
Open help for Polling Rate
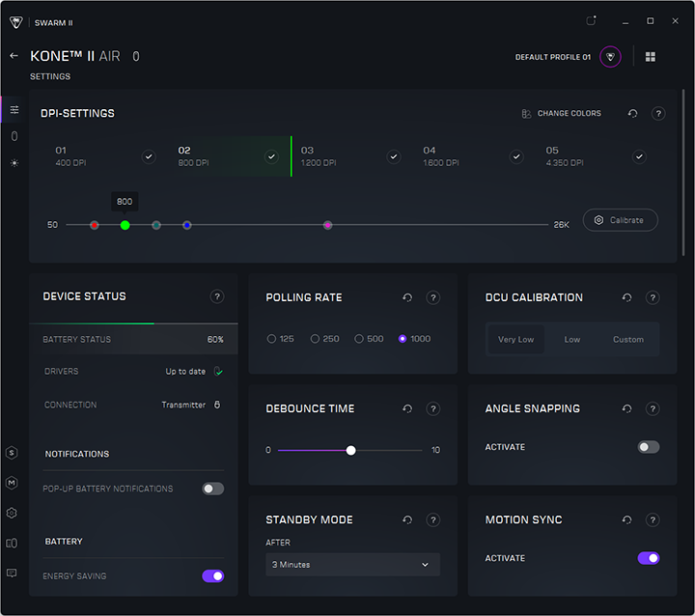[x=432, y=298]
